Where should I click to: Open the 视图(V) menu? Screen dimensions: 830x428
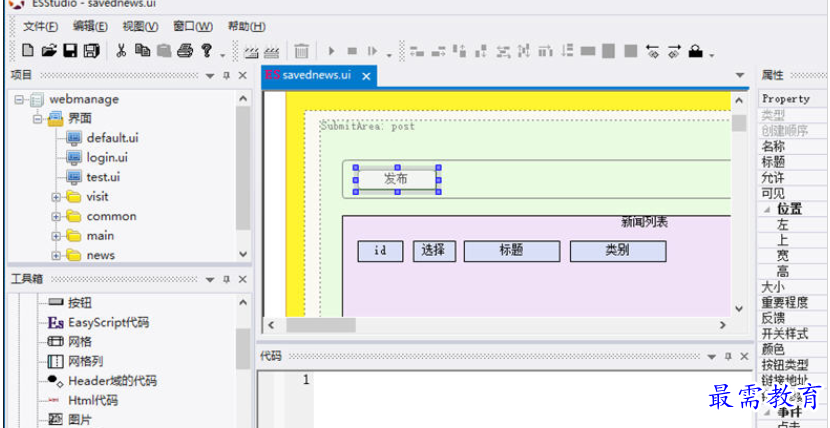140,26
